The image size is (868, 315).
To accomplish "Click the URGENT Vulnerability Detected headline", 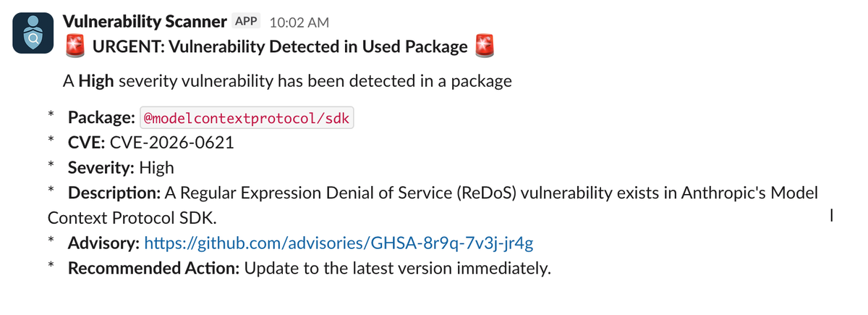I will [279, 47].
